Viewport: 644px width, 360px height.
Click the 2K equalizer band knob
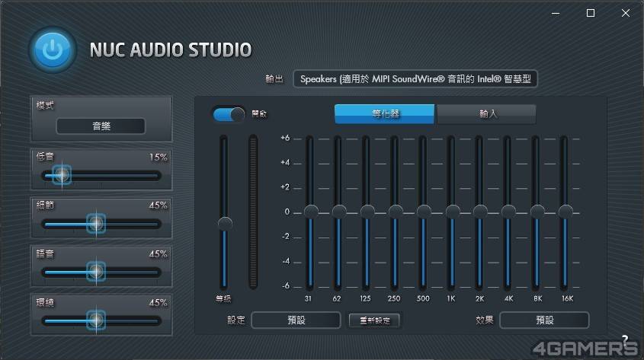tap(480, 212)
